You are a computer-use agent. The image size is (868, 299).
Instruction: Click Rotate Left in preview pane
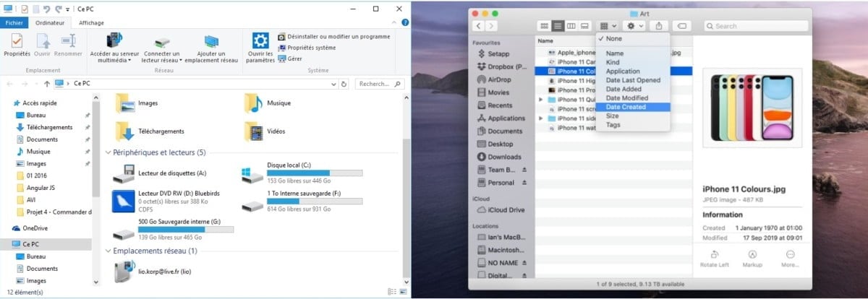coord(715,258)
